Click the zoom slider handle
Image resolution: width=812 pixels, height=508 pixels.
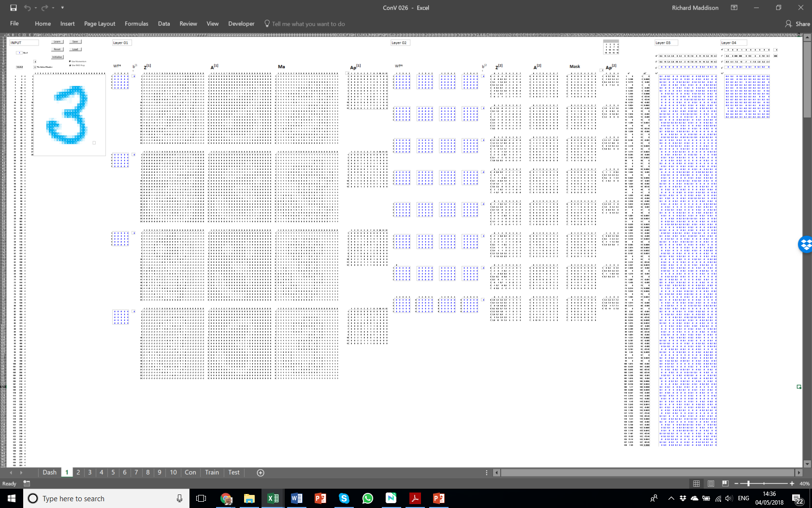point(748,483)
